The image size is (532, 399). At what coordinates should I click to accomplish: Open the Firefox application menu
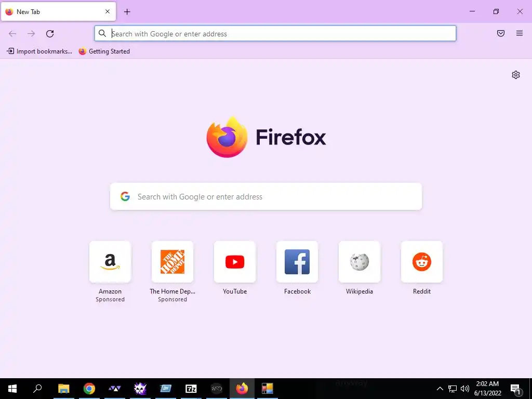coord(520,33)
